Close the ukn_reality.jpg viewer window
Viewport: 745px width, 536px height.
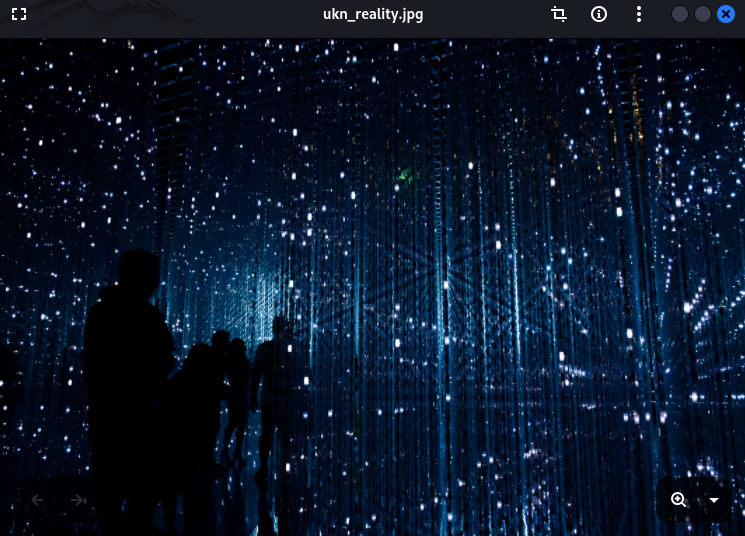click(x=726, y=14)
